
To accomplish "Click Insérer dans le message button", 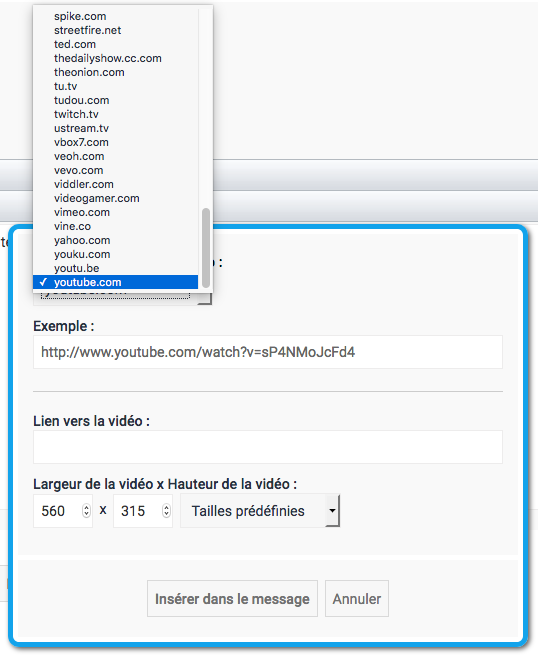I will (232, 599).
